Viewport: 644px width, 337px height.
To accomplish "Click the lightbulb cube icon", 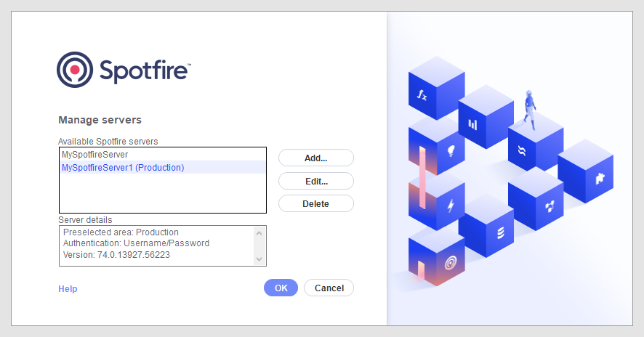I will [450, 151].
